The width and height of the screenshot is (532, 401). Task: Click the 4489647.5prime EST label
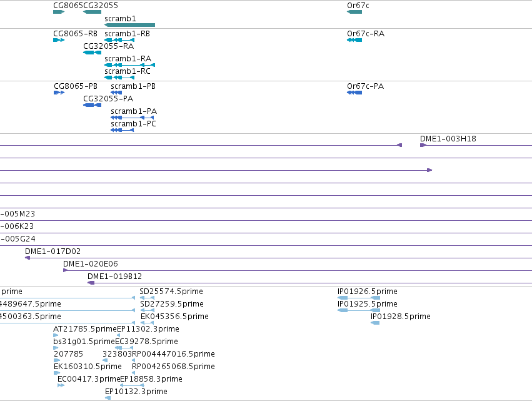[31, 304]
